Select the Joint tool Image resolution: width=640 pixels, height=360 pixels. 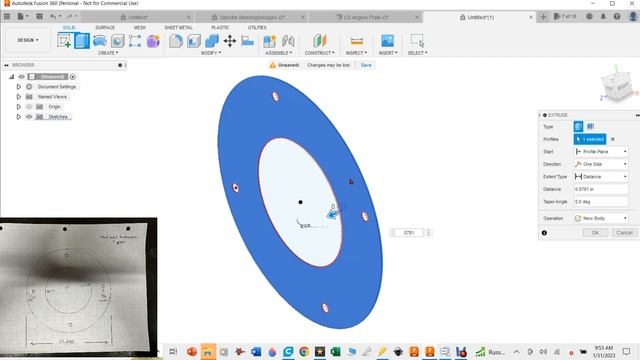click(x=288, y=41)
